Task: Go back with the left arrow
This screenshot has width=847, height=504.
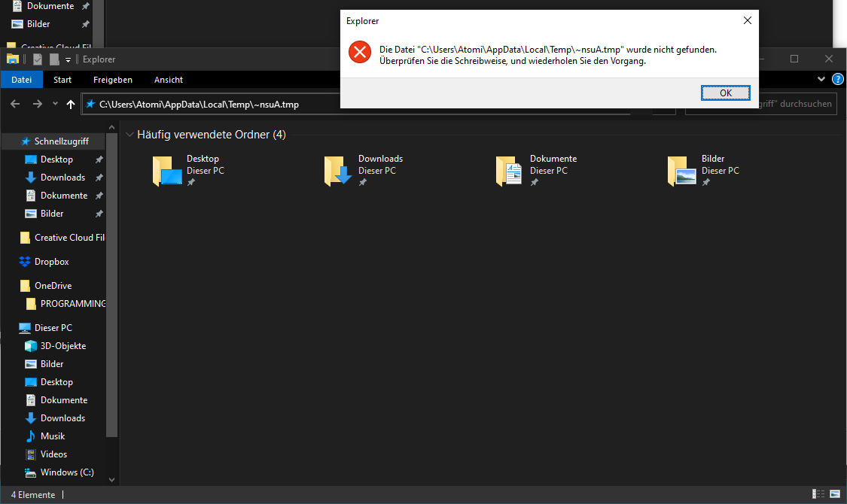Action: coord(15,104)
